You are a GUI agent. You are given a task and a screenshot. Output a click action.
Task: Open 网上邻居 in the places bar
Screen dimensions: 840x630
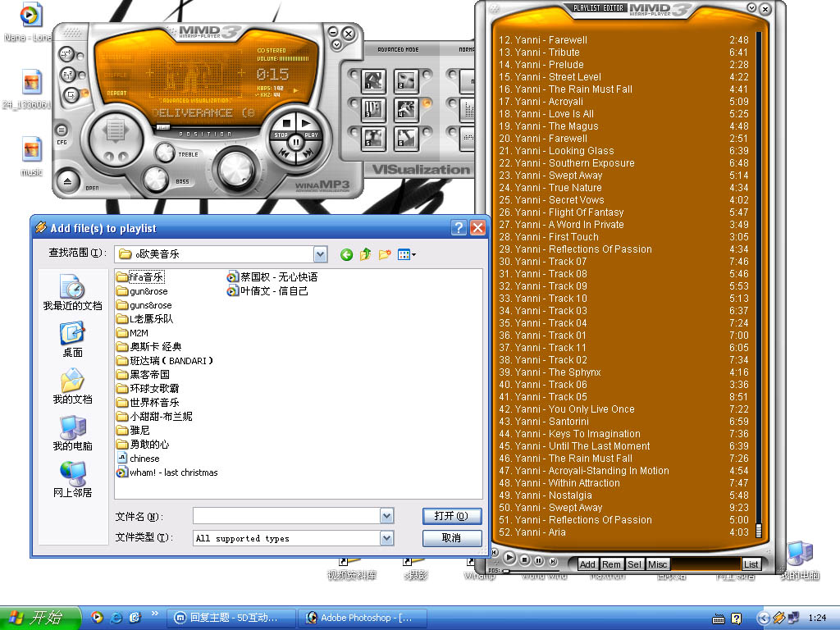pos(72,479)
